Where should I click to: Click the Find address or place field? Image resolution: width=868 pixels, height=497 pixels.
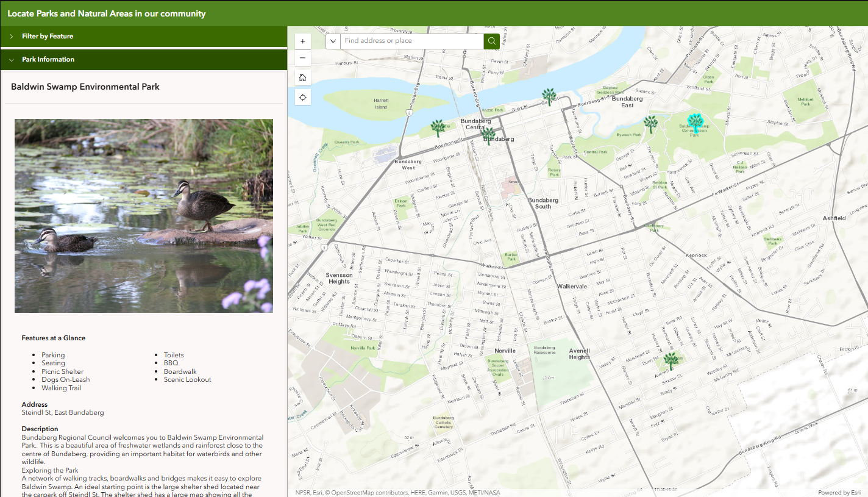[412, 41]
